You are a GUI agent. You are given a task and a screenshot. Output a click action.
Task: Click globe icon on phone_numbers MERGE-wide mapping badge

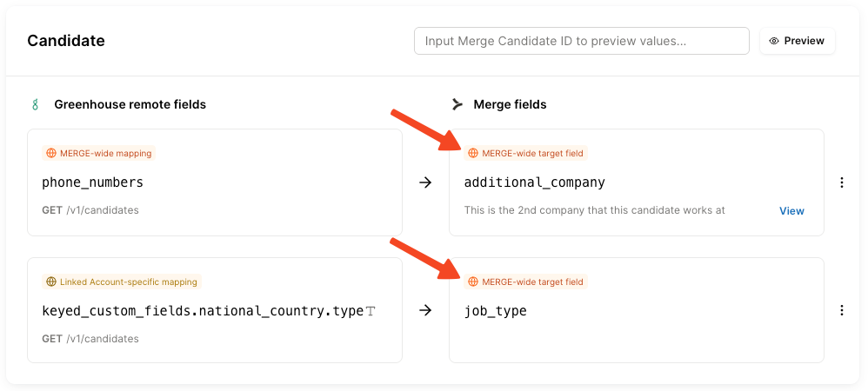point(51,153)
